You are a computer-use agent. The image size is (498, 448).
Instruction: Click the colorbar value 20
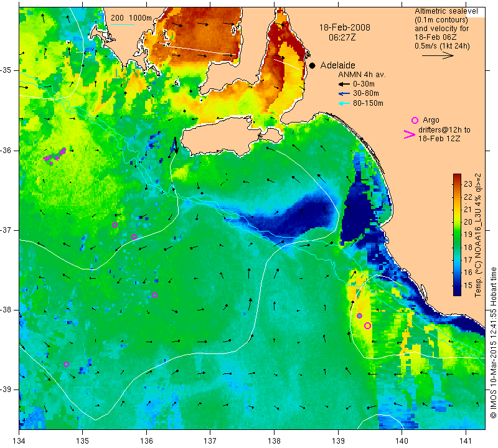tap(468, 222)
